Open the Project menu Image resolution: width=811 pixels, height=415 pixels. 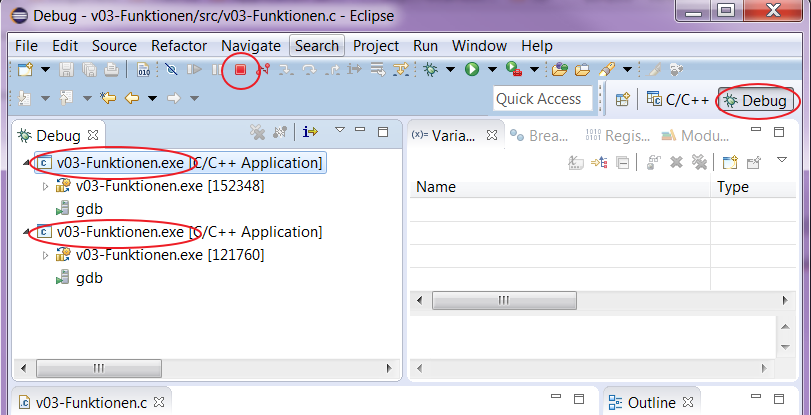click(x=376, y=46)
